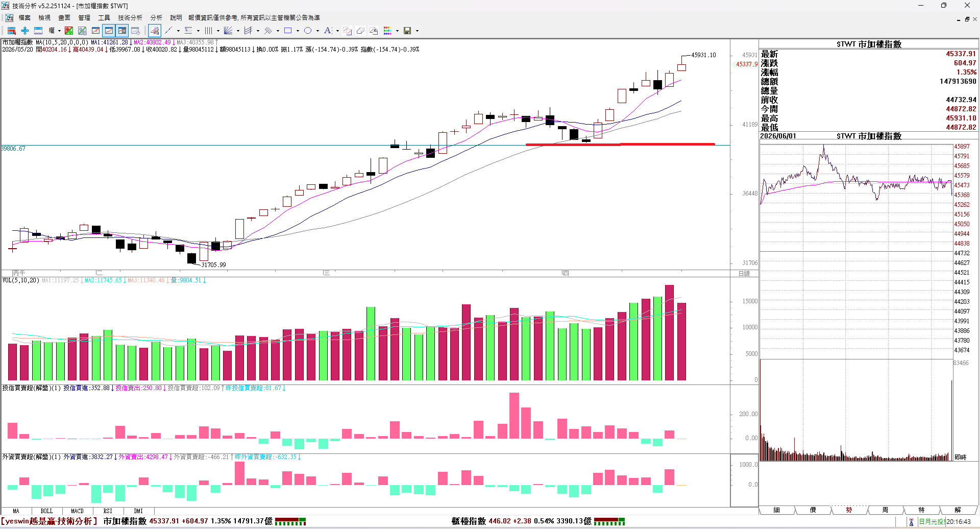Select the text annotation A tool
Viewport: 980px width, 529px height.
click(328, 31)
